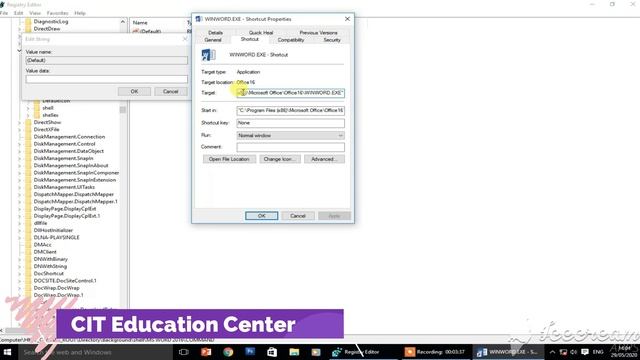This screenshot has width=640, height=360.
Task: Open Registry Editor Edit menu
Action: 19,13
